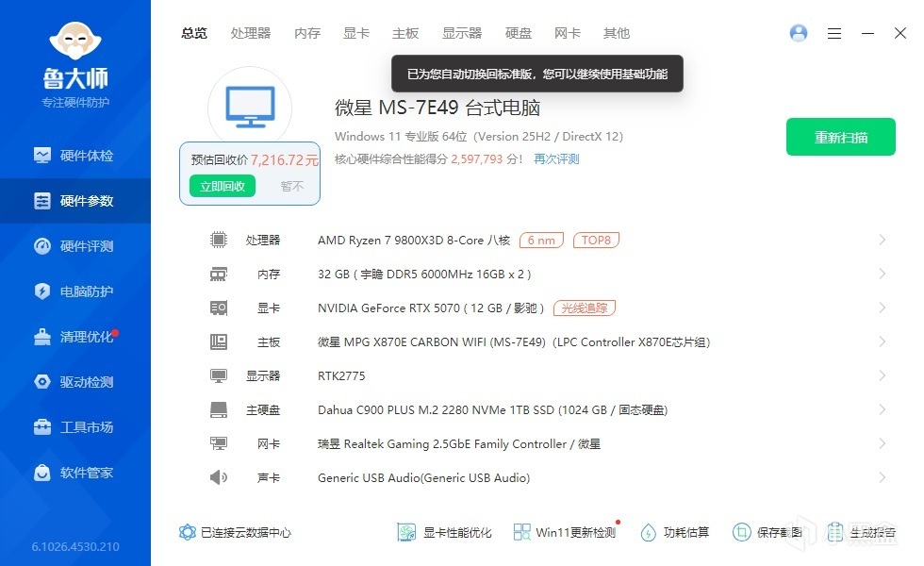This screenshot has height=566, width=924.
Task: Click the 重新扫描 button
Action: 841,137
